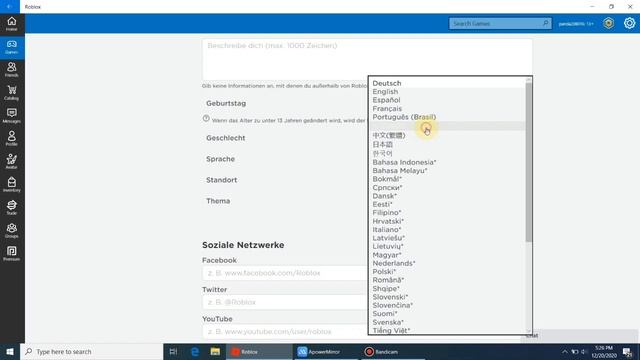Click the search magnifier icon

pos(546,23)
